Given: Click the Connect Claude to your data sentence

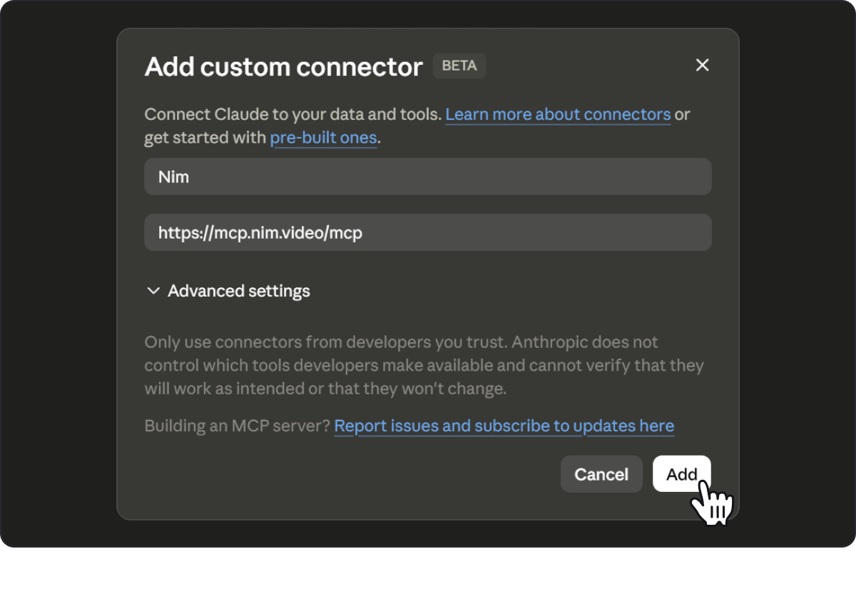Looking at the screenshot, I should click(292, 114).
